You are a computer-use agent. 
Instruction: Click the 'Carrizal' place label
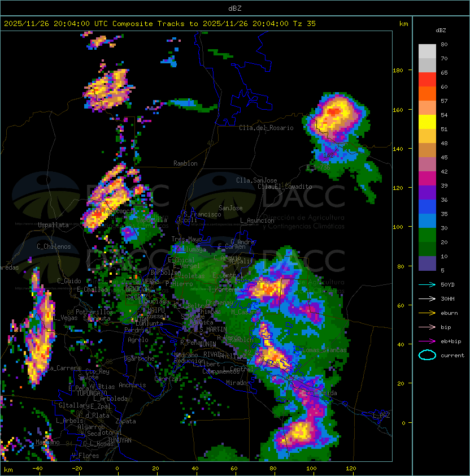click(x=168, y=379)
